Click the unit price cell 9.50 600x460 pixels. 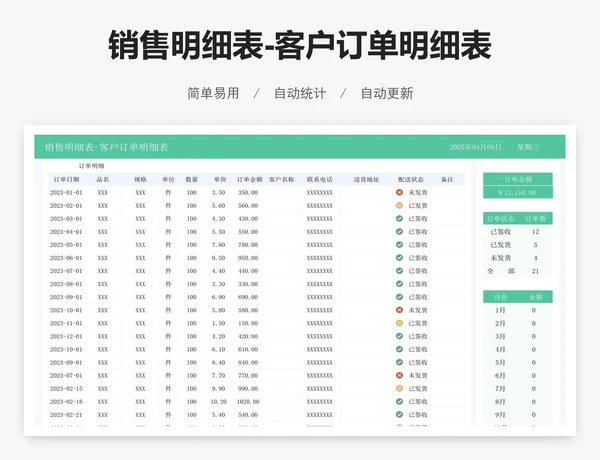[218, 258]
